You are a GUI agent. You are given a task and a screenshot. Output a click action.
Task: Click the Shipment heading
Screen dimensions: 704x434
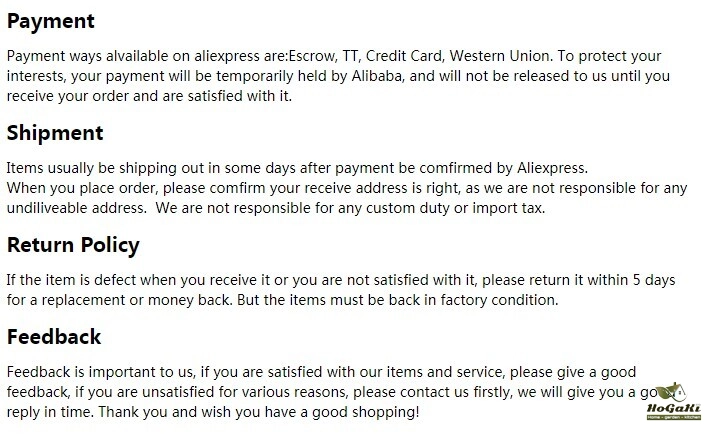(x=55, y=133)
